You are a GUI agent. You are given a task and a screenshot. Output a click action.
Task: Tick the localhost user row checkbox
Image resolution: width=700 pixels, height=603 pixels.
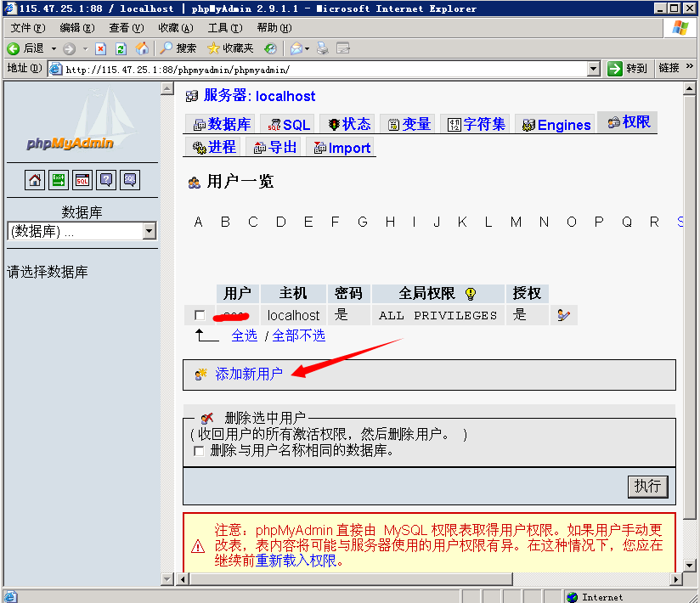point(200,316)
